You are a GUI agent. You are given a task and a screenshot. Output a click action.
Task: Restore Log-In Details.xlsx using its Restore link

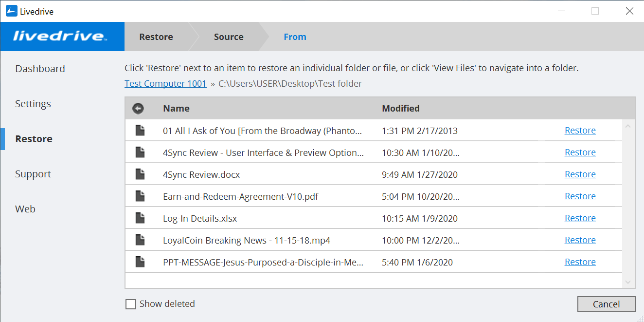coord(580,218)
